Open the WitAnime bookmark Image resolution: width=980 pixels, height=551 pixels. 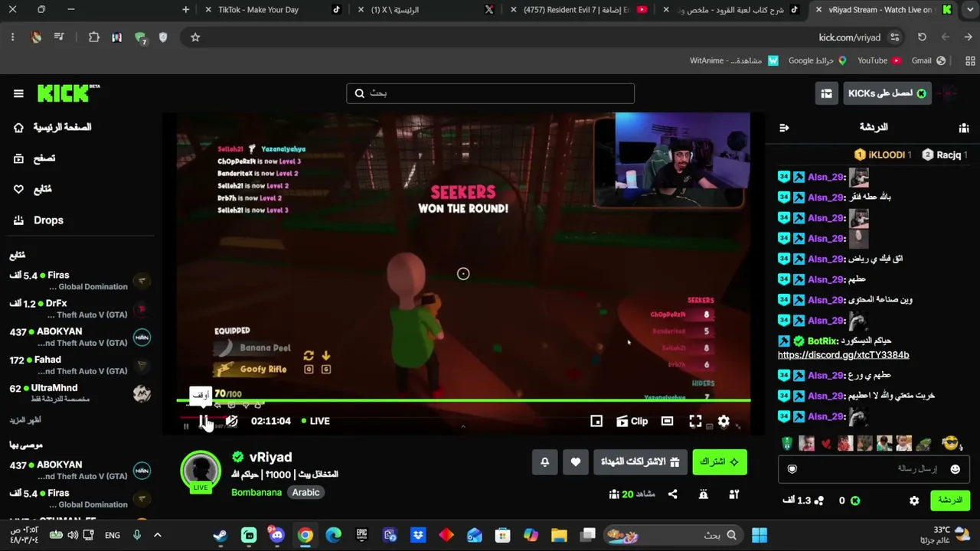[733, 61]
